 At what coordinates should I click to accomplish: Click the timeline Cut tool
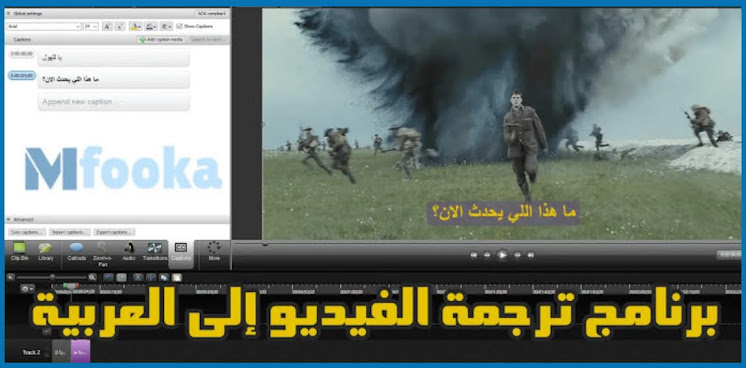tap(138, 277)
